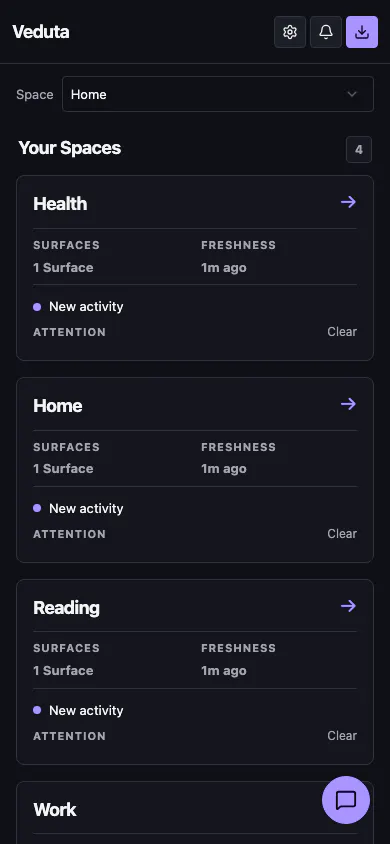This screenshot has height=844, width=390.
Task: Open the Reading space arrow
Action: [x=349, y=606]
